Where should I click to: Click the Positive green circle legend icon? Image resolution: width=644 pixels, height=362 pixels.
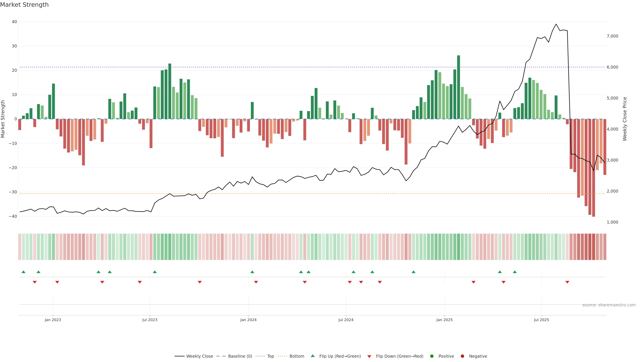(x=432, y=356)
